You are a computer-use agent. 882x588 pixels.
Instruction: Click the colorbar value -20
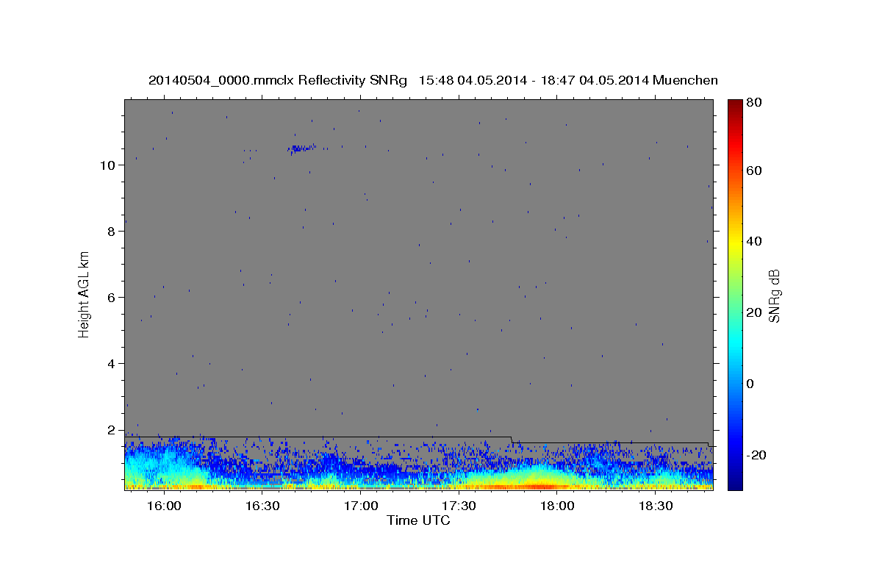(x=757, y=455)
